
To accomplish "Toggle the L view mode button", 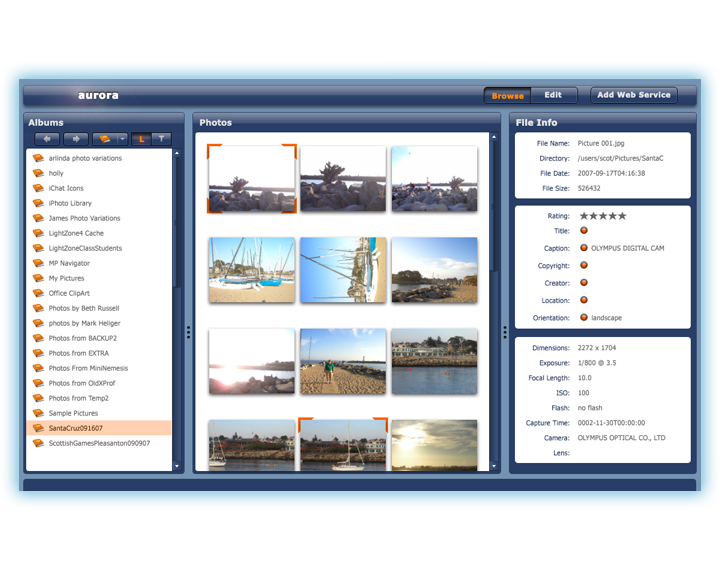I will click(141, 139).
